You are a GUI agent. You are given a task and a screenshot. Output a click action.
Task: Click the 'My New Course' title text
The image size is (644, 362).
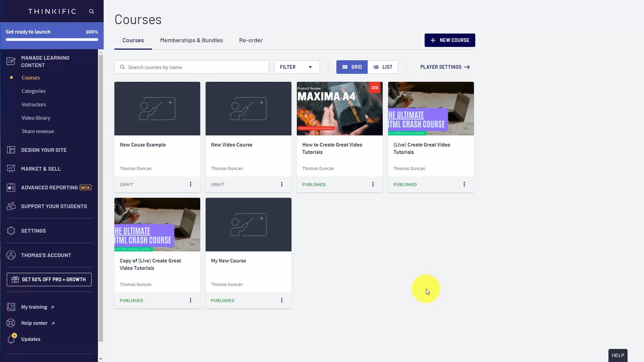[228, 260]
